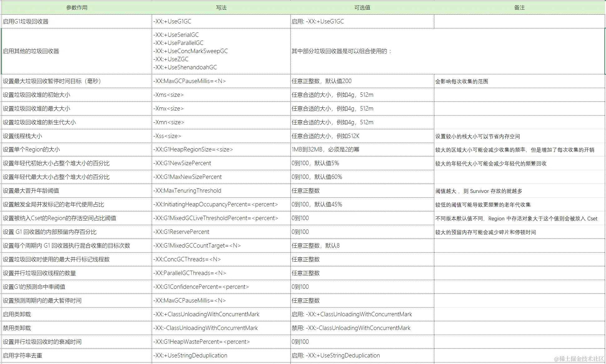The height and width of the screenshot is (364, 606).
Task: Click the 可选值 column header
Action: [362, 7]
